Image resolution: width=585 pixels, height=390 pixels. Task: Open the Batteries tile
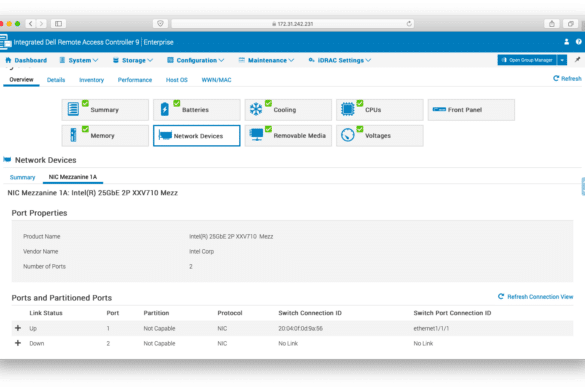197,110
